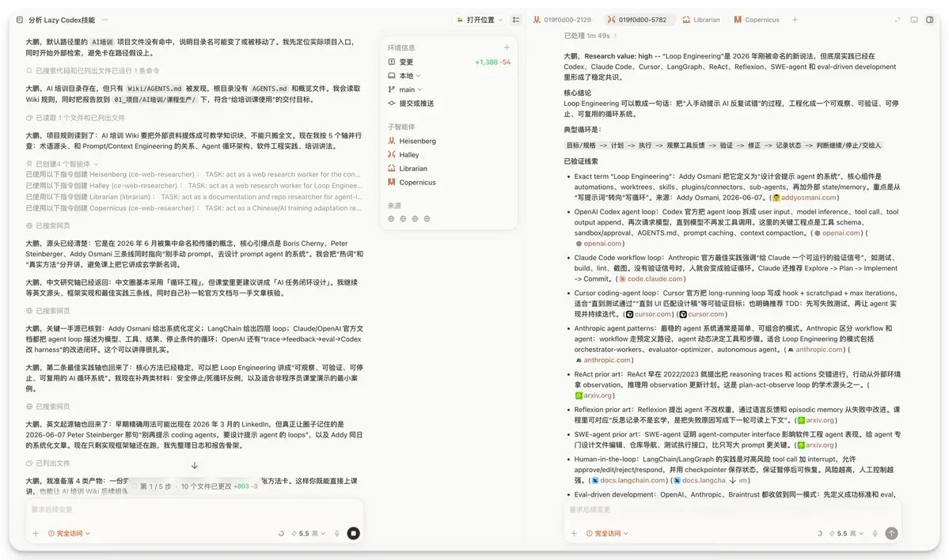949x560 pixels.
Task: Click the second globe source icon under 来源
Action: pyautogui.click(x=403, y=219)
